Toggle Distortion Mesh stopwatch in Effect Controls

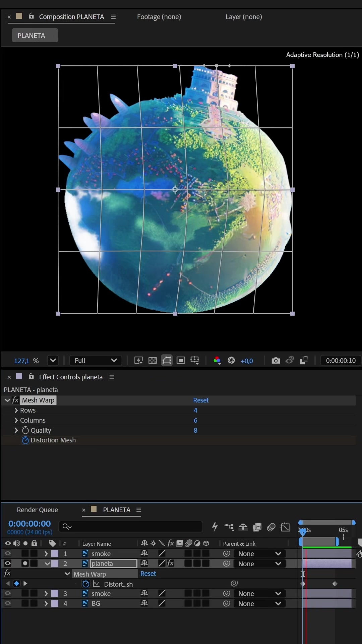[x=25, y=440]
